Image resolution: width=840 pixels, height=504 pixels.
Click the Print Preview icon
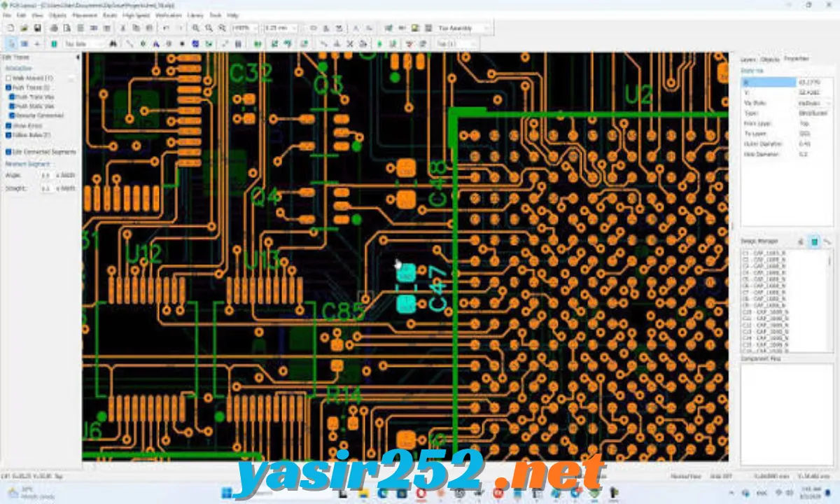(67, 28)
